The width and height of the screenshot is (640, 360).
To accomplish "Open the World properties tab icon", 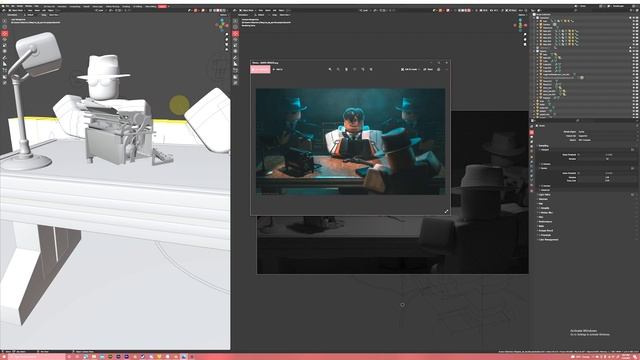I will click(531, 151).
